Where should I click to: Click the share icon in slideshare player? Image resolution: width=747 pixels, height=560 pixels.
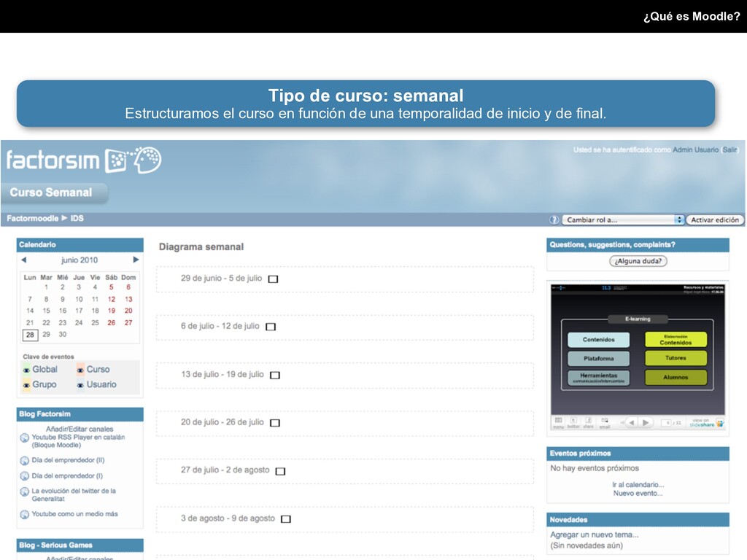pyautogui.click(x=589, y=423)
